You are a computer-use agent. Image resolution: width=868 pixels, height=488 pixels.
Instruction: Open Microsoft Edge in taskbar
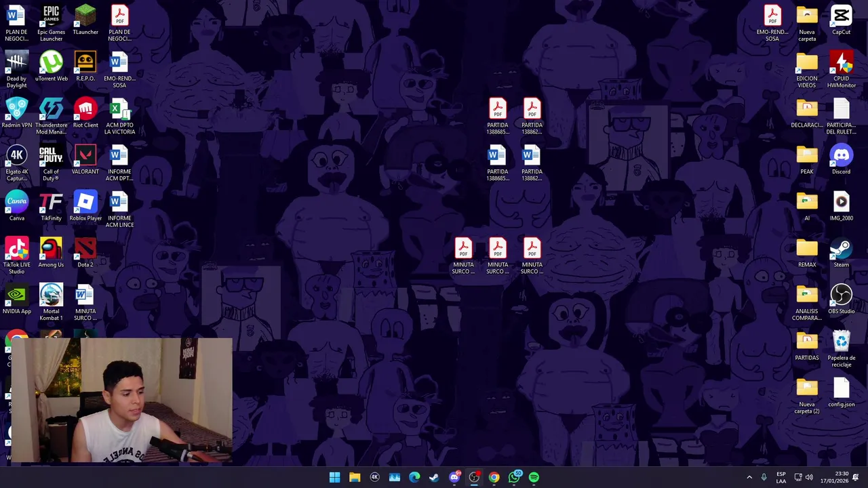(x=414, y=477)
